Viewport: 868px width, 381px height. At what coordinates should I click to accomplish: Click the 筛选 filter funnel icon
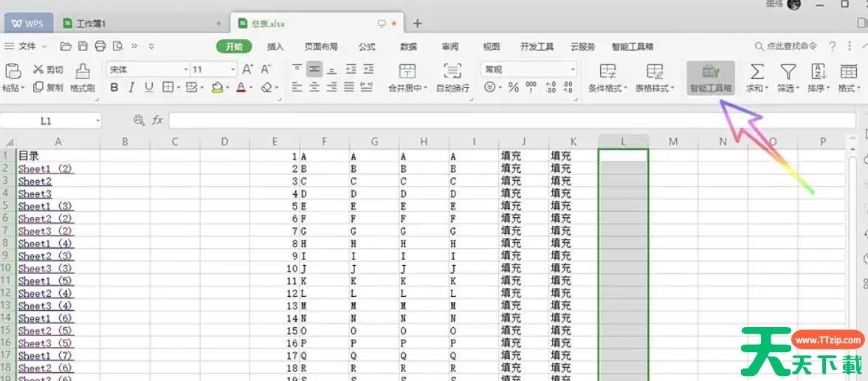(788, 72)
